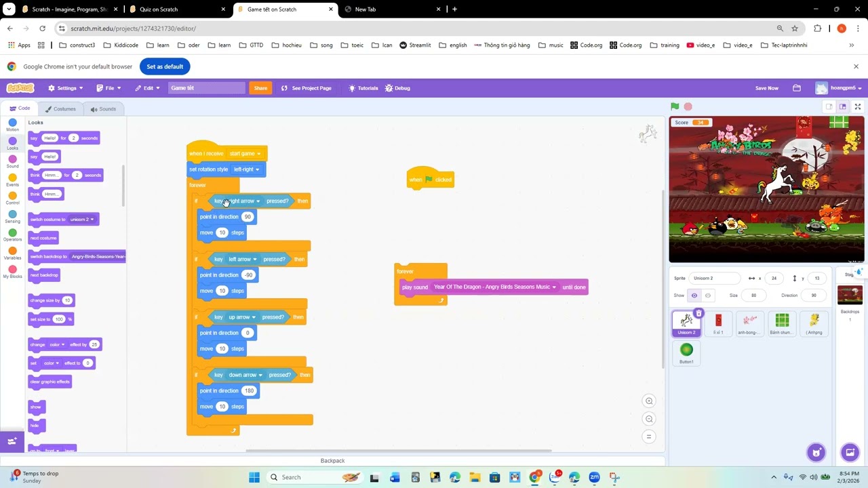Zoom out of the code workspace
Viewport: 868px width, 488px height.
tap(649, 419)
